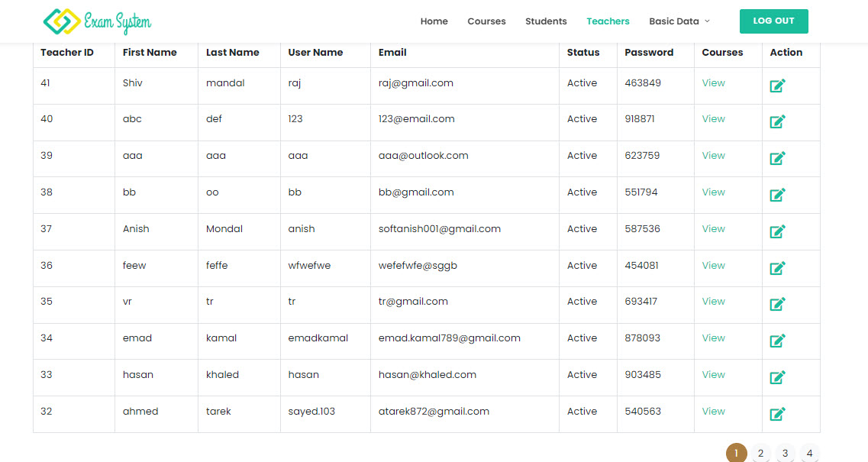Image resolution: width=868 pixels, height=462 pixels.
Task: Jump to page 4 in the pagination
Action: [809, 453]
